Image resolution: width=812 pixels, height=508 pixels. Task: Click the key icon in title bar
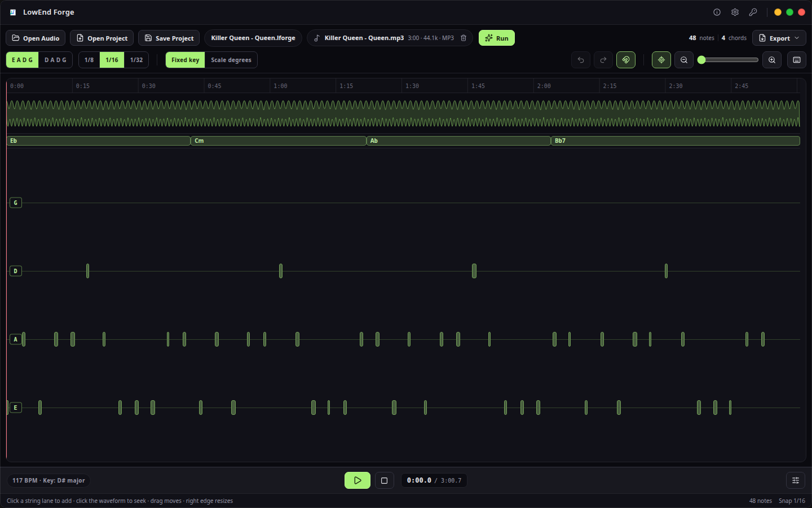pyautogui.click(x=753, y=12)
